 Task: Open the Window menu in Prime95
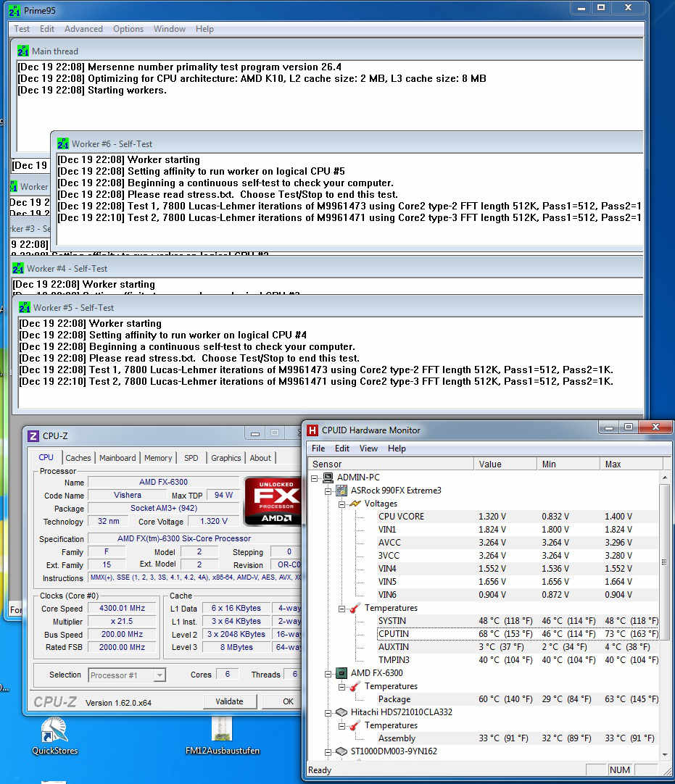169,29
